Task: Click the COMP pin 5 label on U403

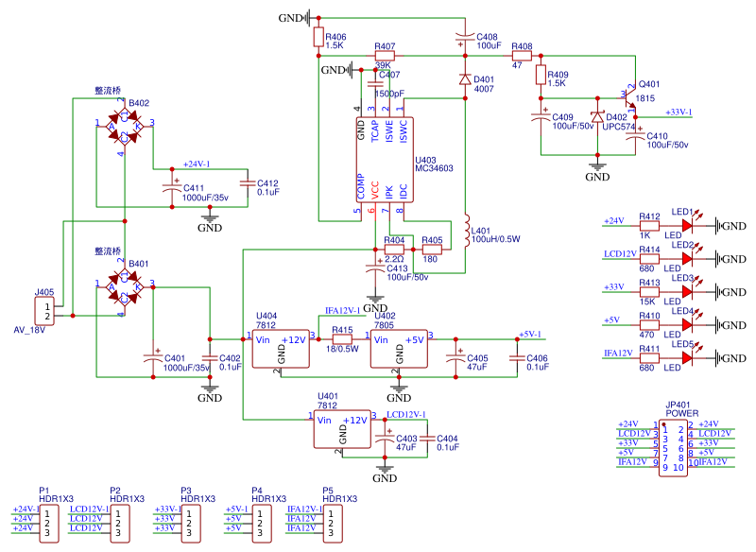Action: (361, 187)
